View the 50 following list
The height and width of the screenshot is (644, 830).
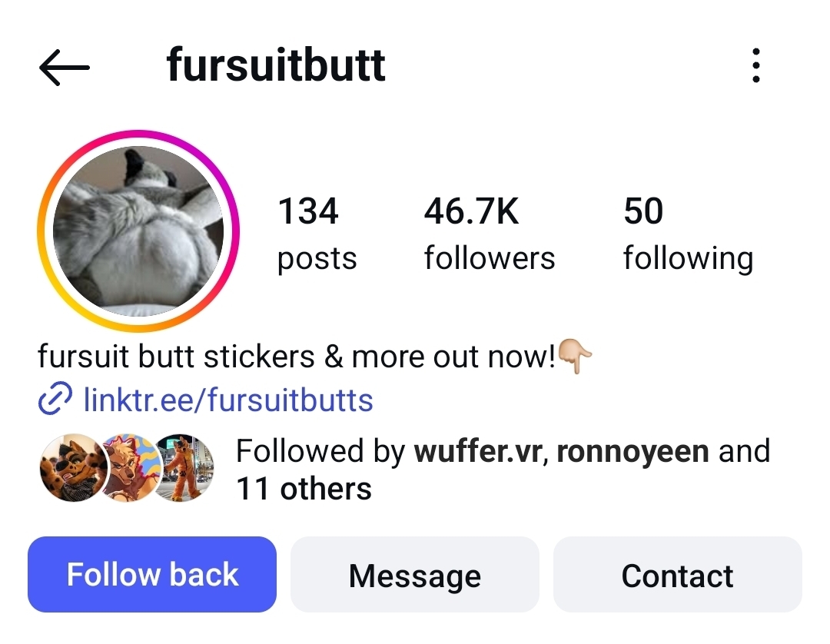tap(688, 234)
